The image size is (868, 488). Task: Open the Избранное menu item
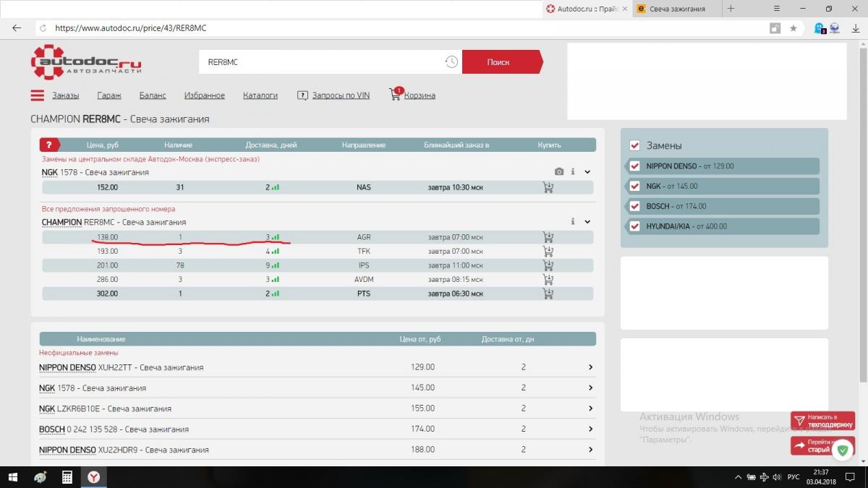pyautogui.click(x=205, y=95)
